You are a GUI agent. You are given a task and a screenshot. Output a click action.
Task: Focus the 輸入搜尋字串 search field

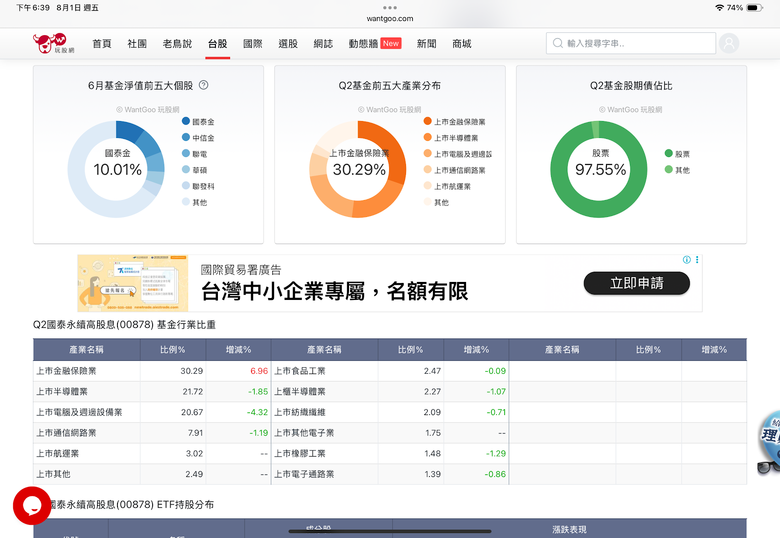click(x=631, y=43)
